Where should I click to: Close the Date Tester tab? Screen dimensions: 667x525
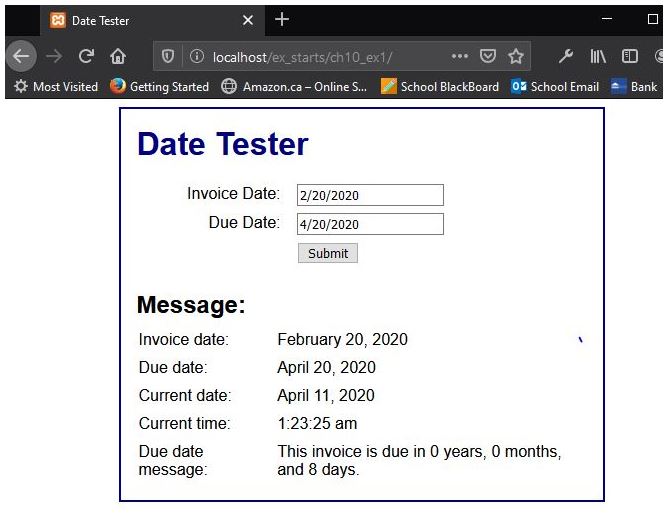point(248,20)
